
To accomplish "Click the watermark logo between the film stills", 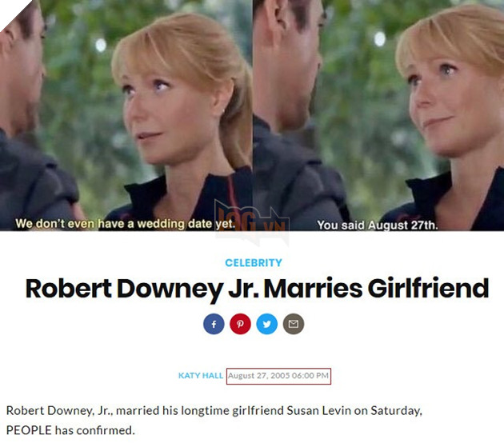I will 252,222.
